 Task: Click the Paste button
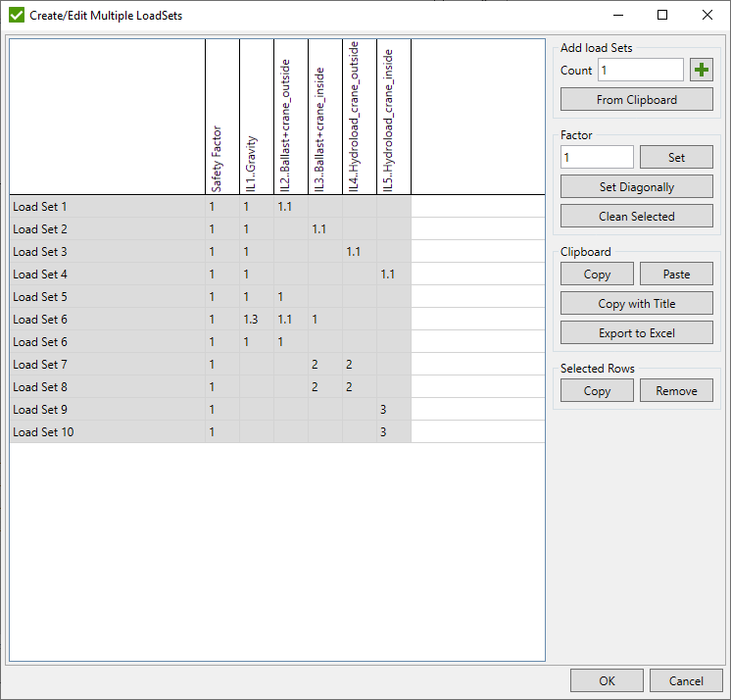tap(676, 275)
